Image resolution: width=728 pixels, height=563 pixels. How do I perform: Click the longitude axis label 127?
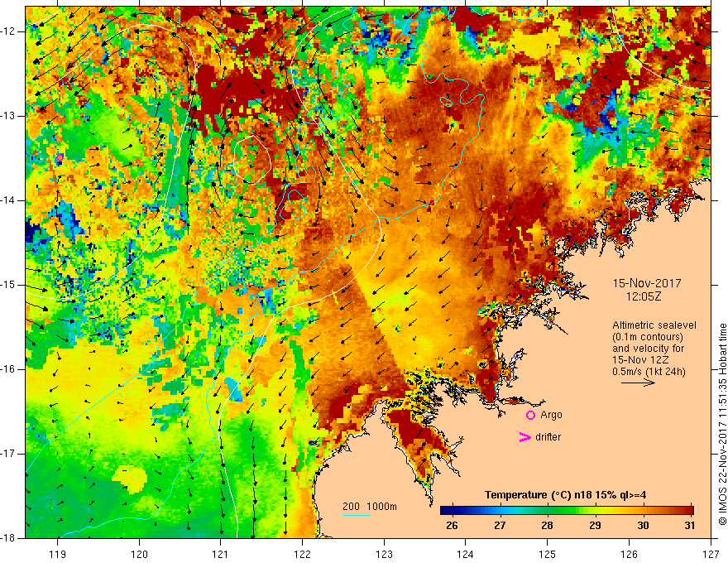coord(711,554)
